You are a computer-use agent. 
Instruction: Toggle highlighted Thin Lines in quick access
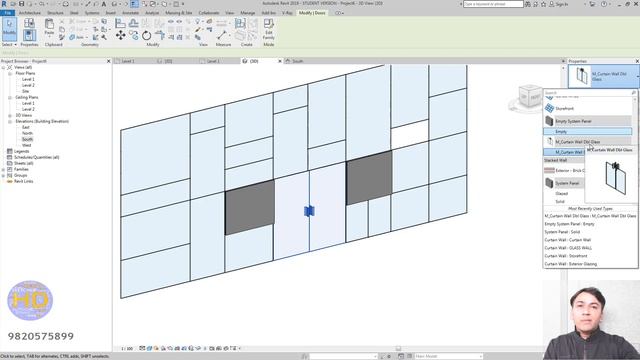point(134,4)
